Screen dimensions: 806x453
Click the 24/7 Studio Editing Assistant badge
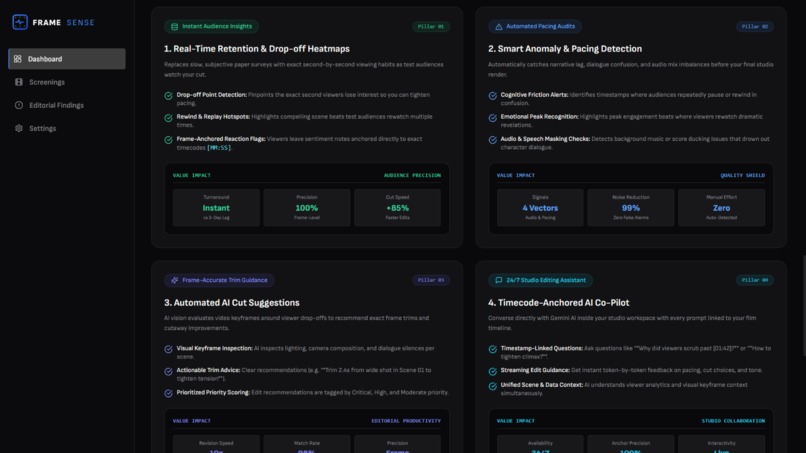tap(540, 280)
